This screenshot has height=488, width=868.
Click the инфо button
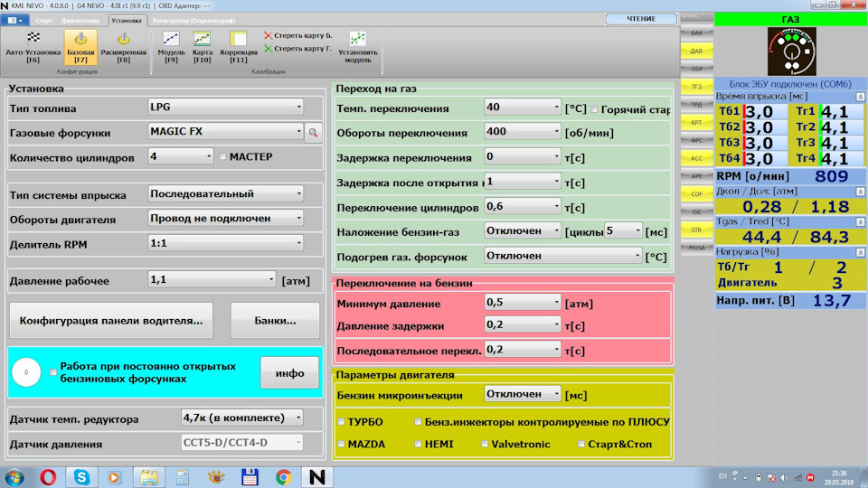290,373
